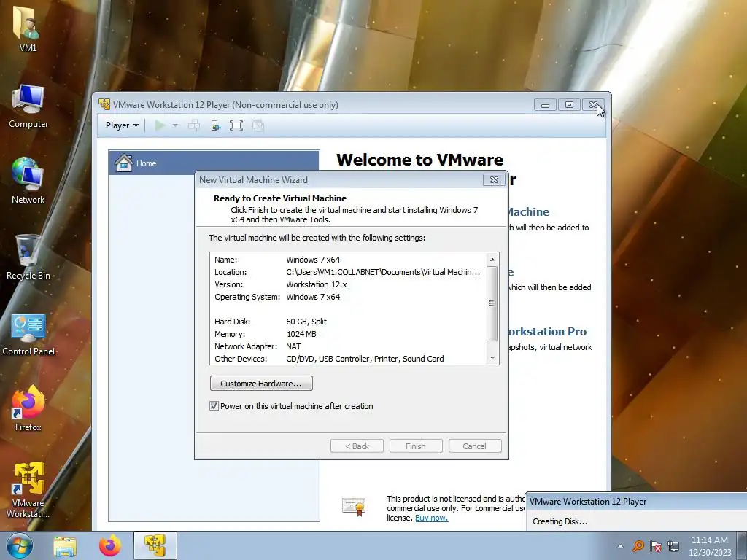Select the Computer desktop icon
Viewport: 747px width, 560px height.
(x=28, y=106)
